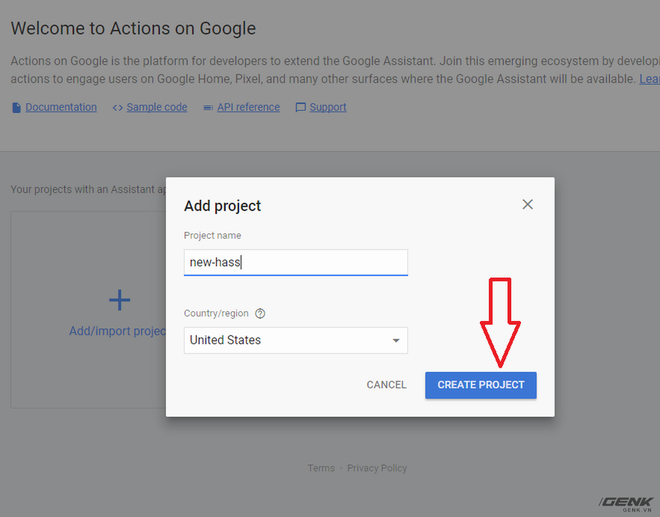This screenshot has height=517, width=660.
Task: Open the Support link
Action: pyautogui.click(x=328, y=107)
